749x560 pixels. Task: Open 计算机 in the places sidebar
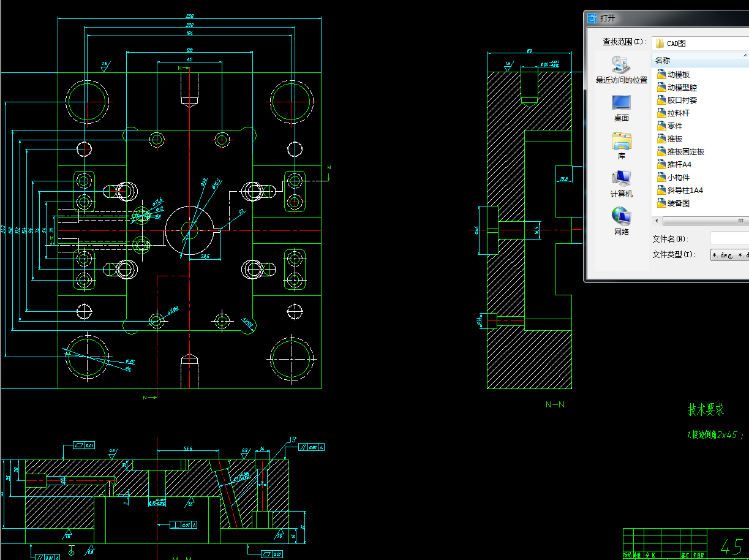tap(621, 184)
